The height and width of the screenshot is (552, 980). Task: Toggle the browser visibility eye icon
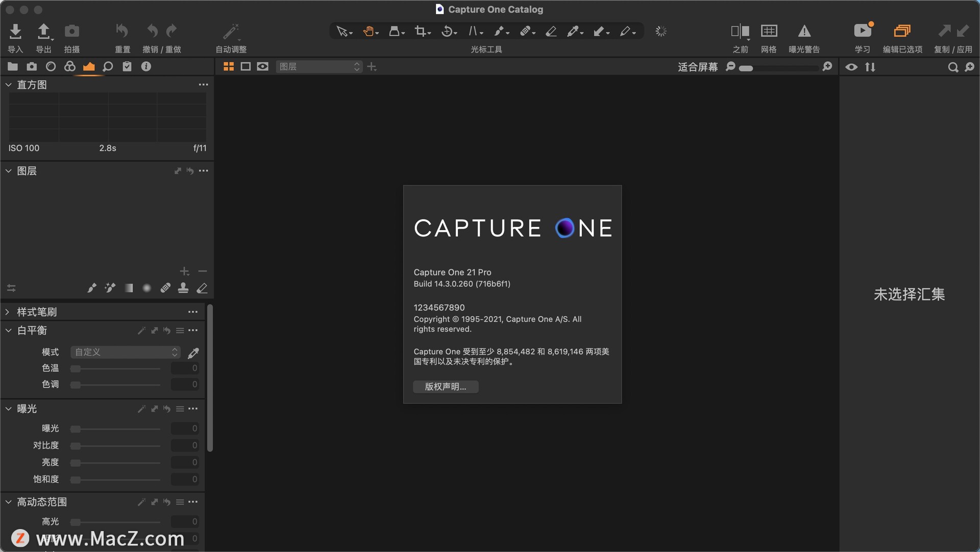[851, 67]
